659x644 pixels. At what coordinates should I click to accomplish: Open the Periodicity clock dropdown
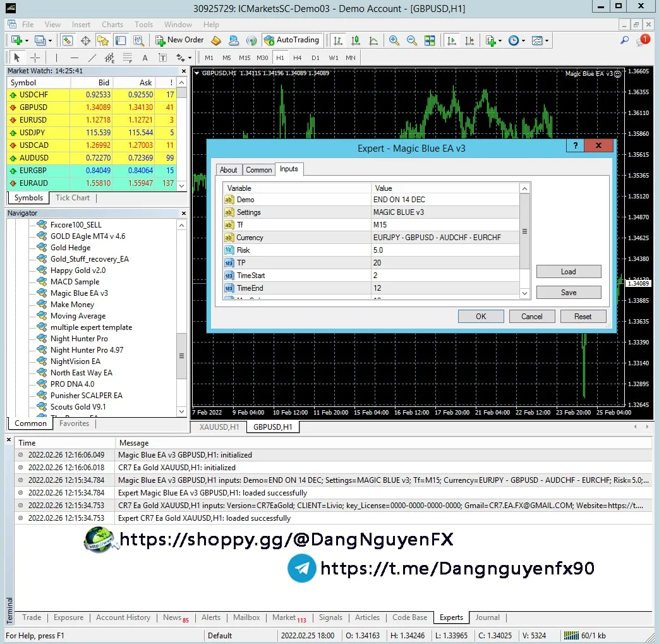(517, 40)
